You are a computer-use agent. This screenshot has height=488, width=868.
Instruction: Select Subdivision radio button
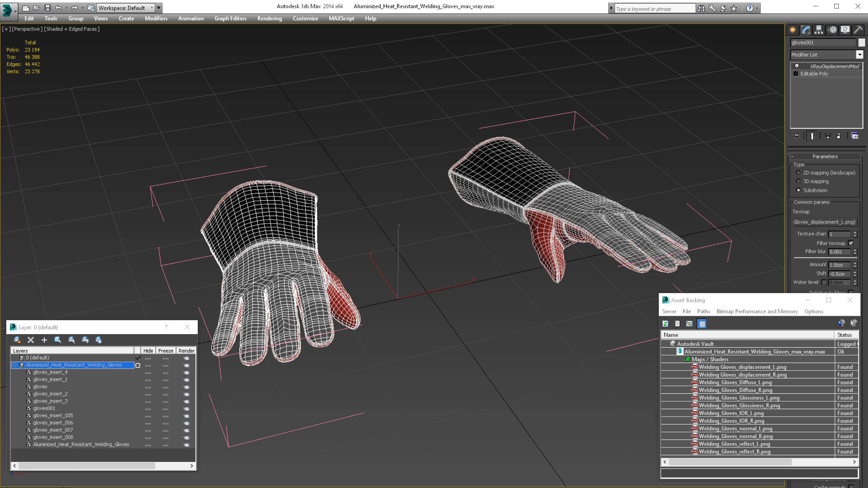coord(798,190)
